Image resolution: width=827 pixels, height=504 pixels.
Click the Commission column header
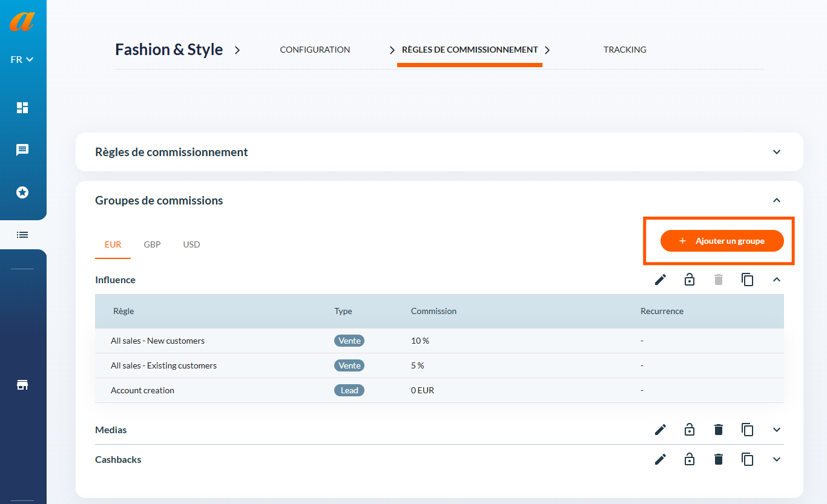point(433,311)
